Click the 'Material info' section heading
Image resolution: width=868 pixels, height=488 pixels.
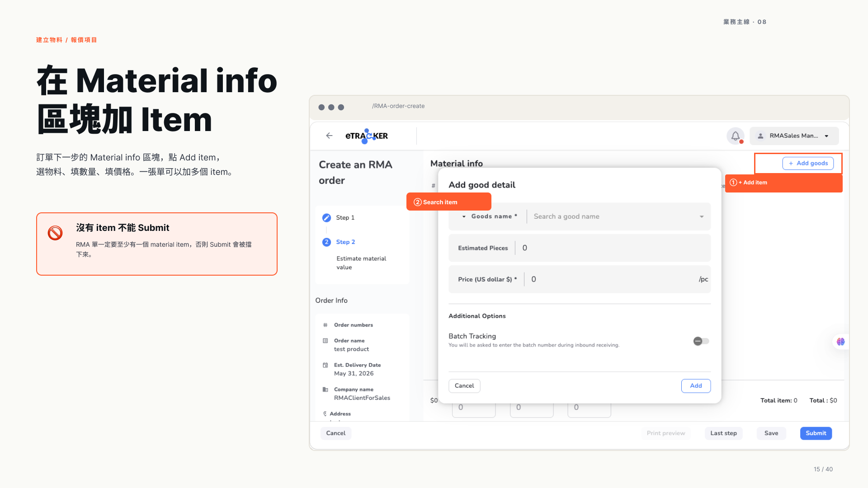pos(456,164)
